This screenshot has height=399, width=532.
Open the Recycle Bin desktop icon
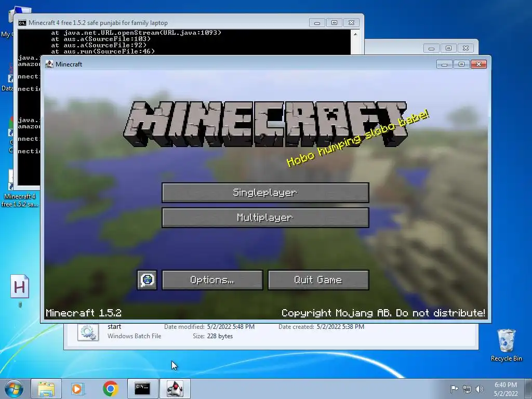[x=506, y=345]
